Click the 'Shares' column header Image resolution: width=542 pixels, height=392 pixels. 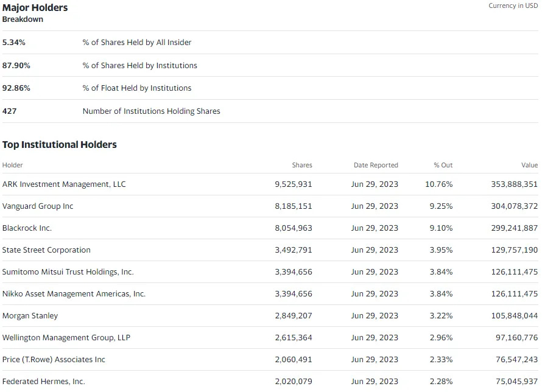302,165
